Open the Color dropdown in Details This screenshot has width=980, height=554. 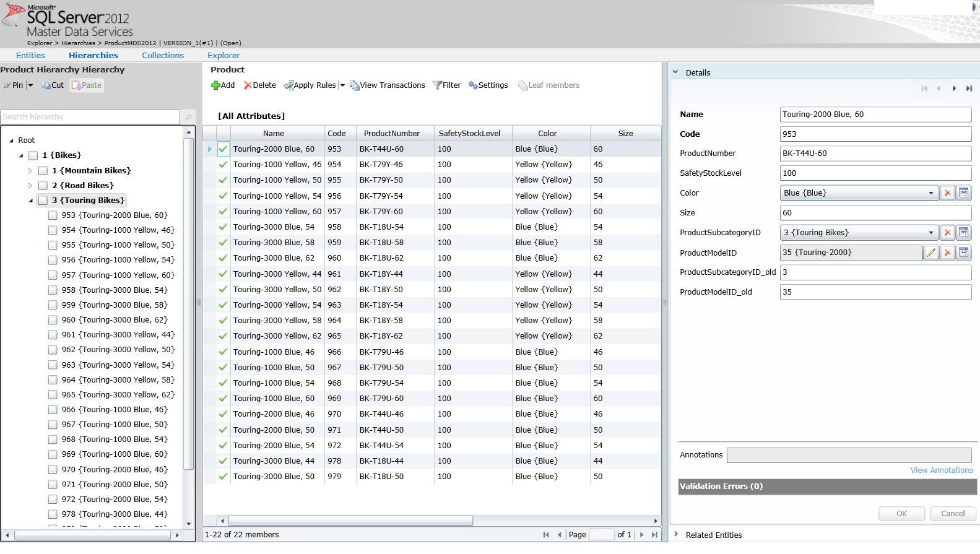930,193
